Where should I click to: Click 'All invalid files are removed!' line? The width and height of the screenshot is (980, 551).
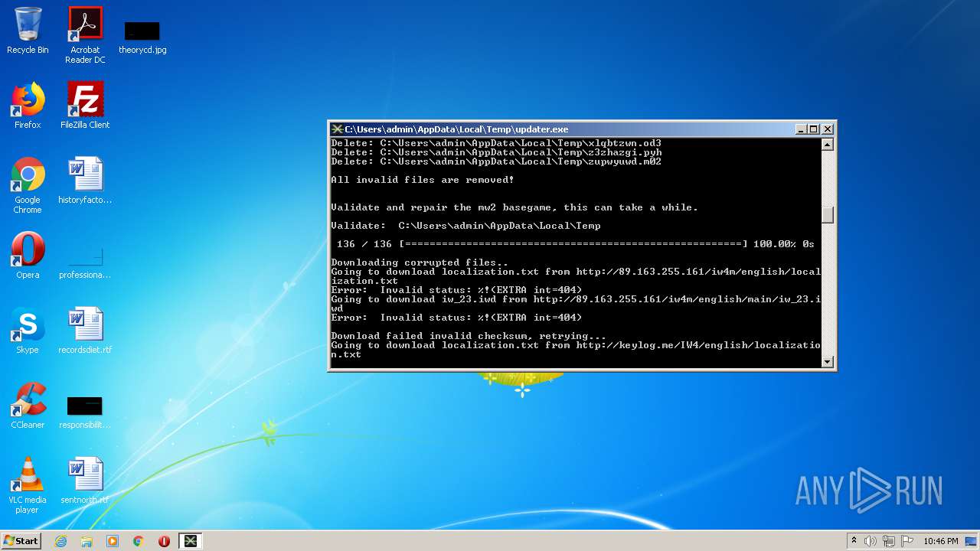coord(423,180)
